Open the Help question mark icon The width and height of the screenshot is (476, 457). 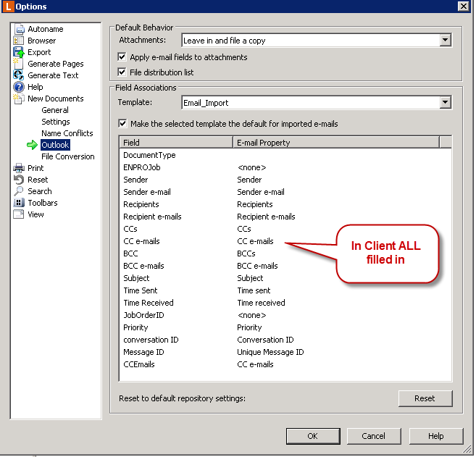(x=19, y=87)
